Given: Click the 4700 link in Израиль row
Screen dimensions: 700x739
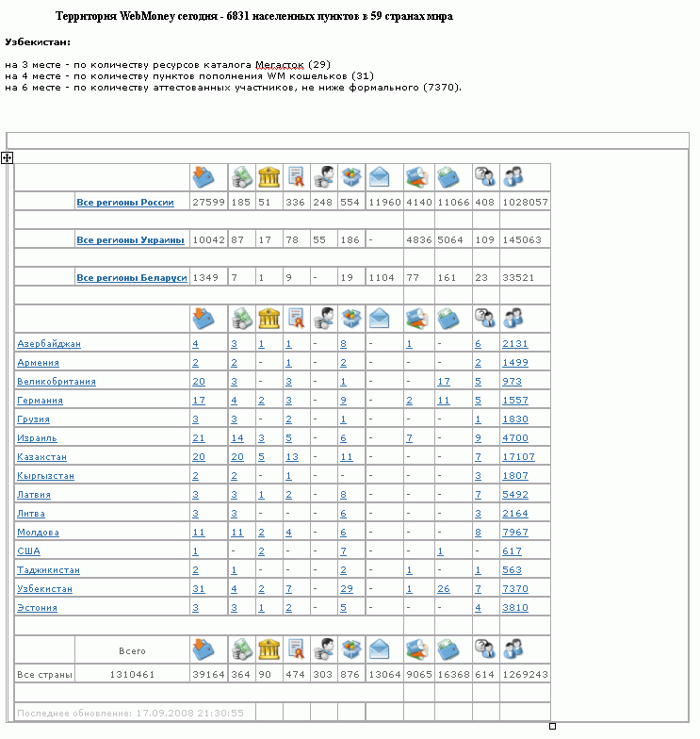Looking at the screenshot, I should click(515, 437).
